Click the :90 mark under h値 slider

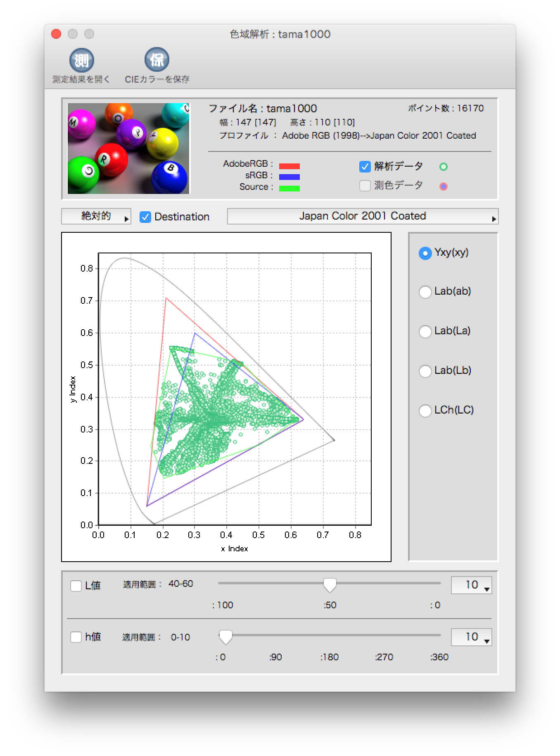tap(275, 657)
